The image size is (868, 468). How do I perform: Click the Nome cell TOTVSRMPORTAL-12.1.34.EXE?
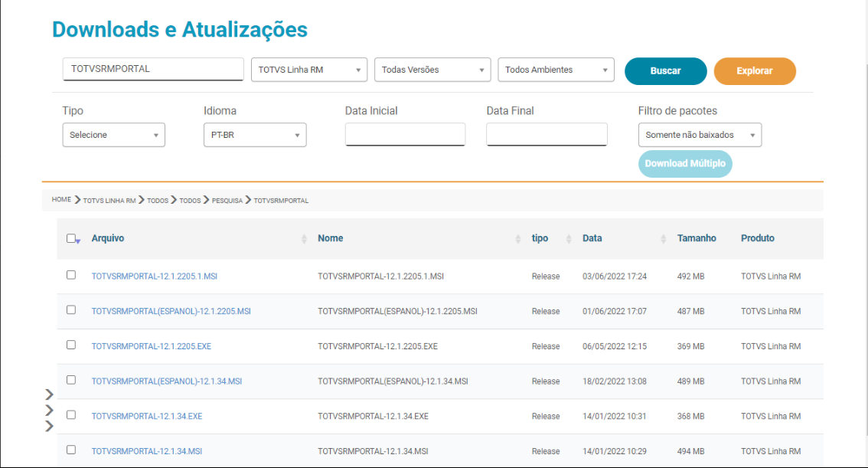(373, 416)
